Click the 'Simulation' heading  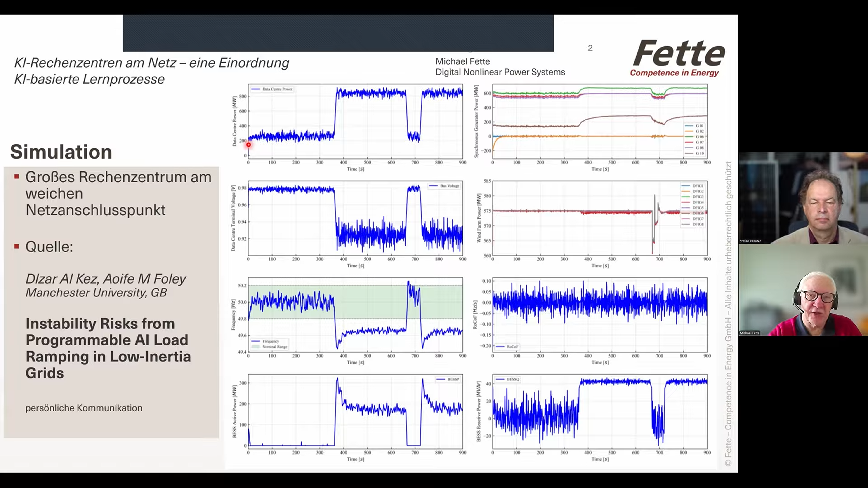click(61, 152)
